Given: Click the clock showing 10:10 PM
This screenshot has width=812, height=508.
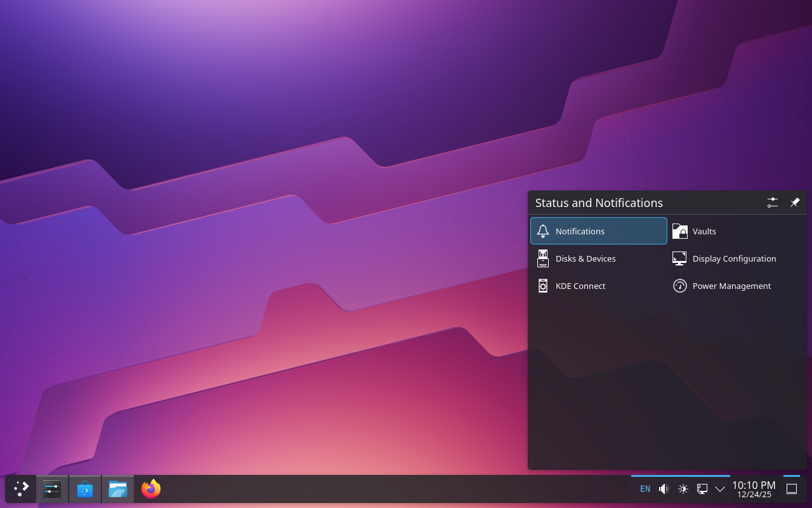Looking at the screenshot, I should tap(754, 489).
